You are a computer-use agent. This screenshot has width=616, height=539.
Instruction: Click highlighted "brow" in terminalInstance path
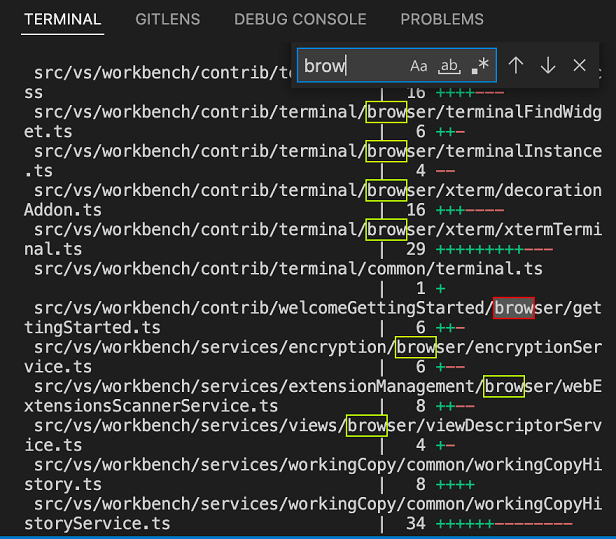386,151
